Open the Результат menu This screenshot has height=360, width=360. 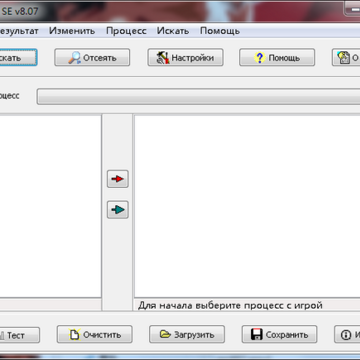(19, 31)
